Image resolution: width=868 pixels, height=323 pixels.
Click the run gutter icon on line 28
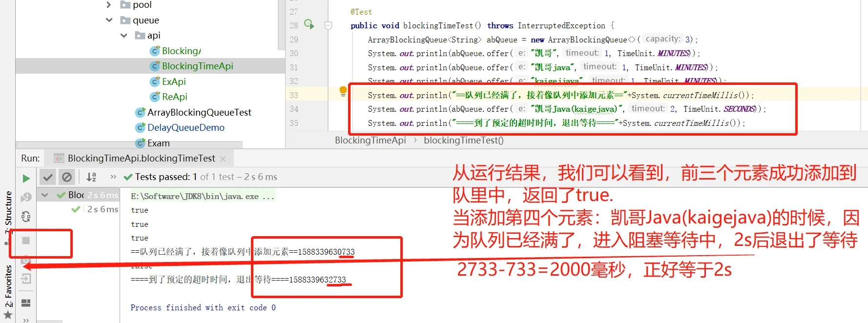coord(309,24)
